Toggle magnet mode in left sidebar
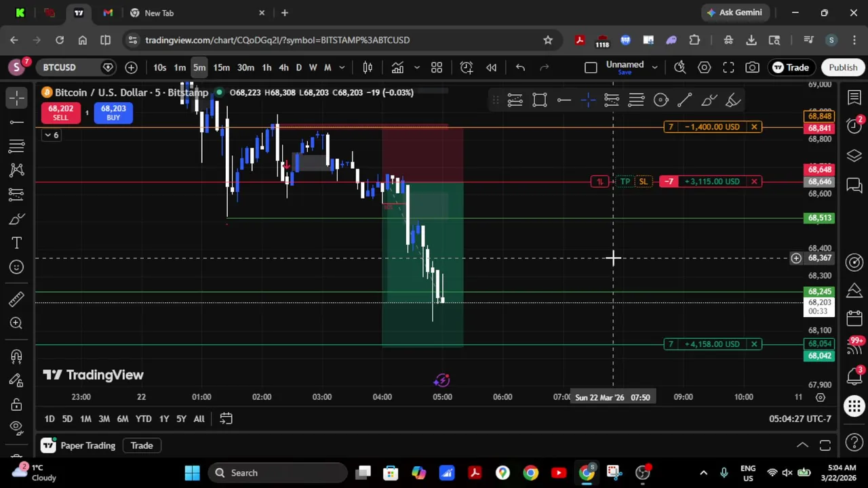Viewport: 868px width, 488px height. click(x=17, y=356)
